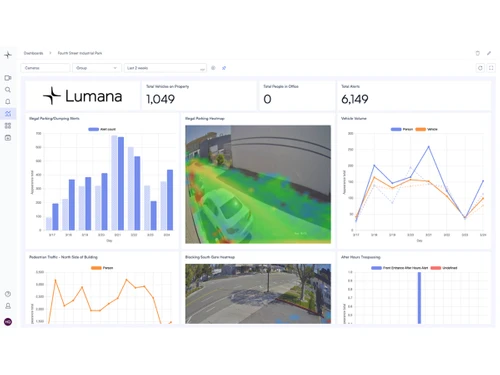This screenshot has height=375, width=500.
Task: Click the Illegal Parking Heatmap camera image
Action: [x=258, y=184]
